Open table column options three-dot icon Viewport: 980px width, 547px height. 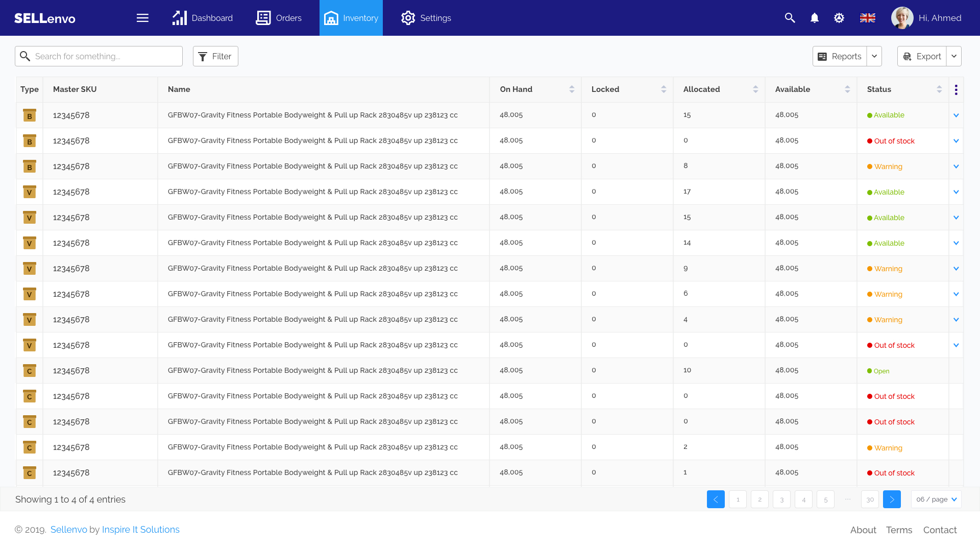pyautogui.click(x=956, y=90)
